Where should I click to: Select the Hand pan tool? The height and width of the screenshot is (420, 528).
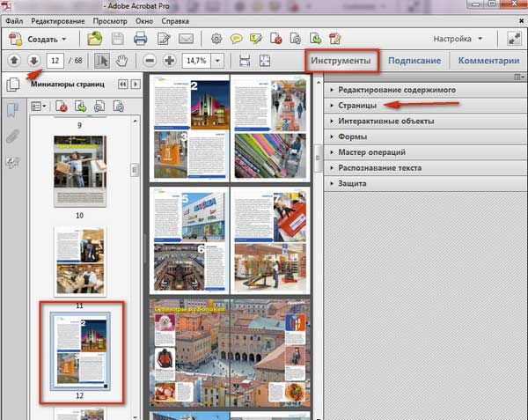[122, 61]
